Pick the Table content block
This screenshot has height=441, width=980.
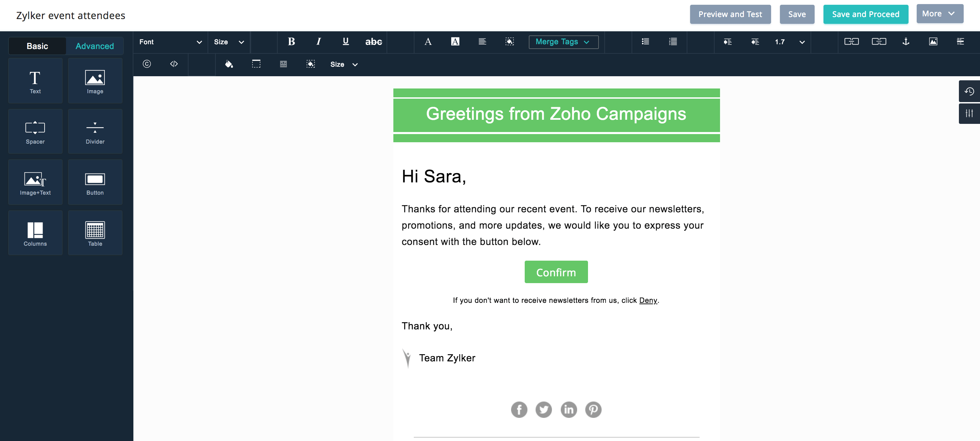pos(95,233)
